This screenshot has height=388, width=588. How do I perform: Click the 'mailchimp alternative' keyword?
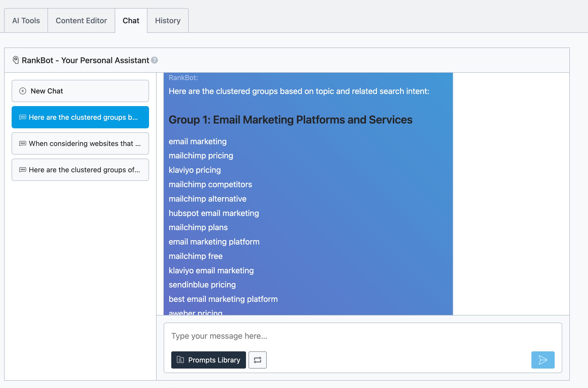click(x=207, y=199)
